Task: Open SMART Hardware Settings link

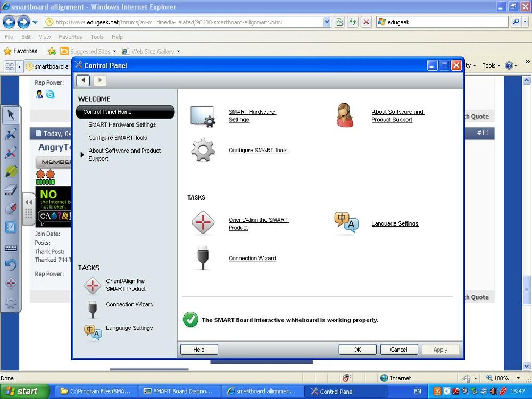Action: (x=252, y=115)
